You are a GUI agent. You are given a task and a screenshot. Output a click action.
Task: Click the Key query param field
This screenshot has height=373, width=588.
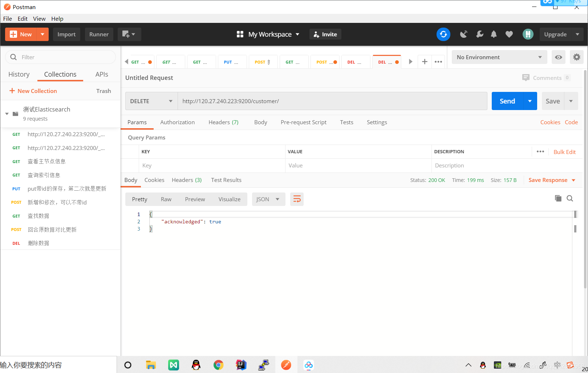[x=212, y=166]
